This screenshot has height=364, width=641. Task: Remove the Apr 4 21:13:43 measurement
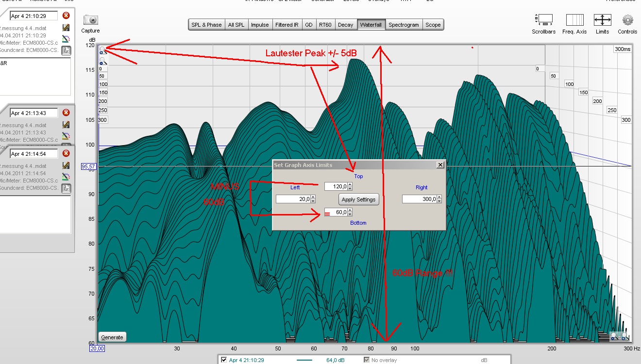pyautogui.click(x=66, y=113)
